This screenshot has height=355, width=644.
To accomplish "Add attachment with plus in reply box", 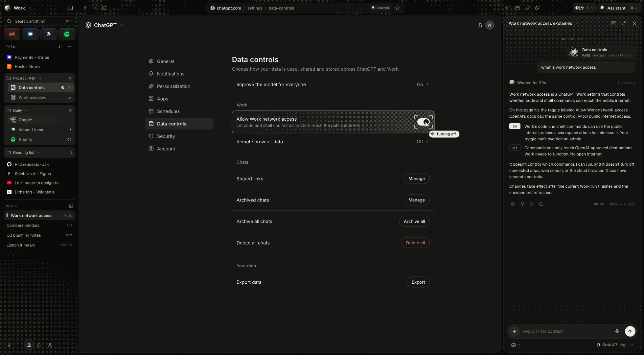I will pos(515,331).
